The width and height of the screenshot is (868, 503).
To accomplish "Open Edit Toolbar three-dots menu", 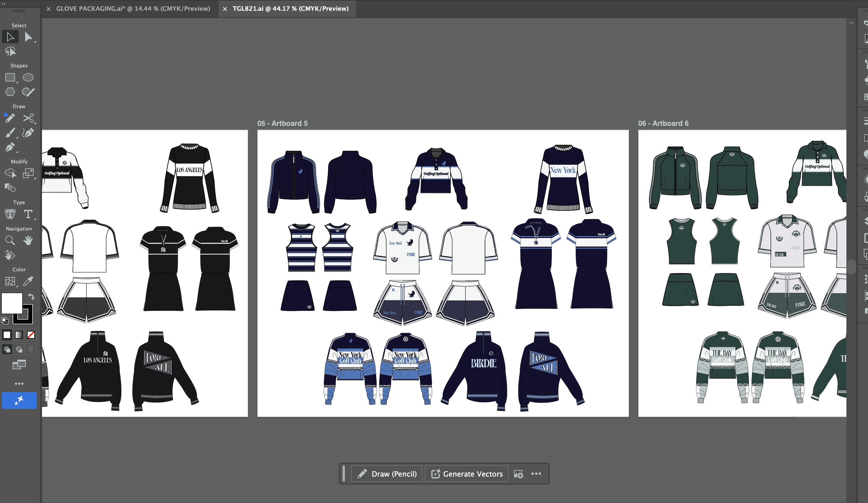I will 19,383.
